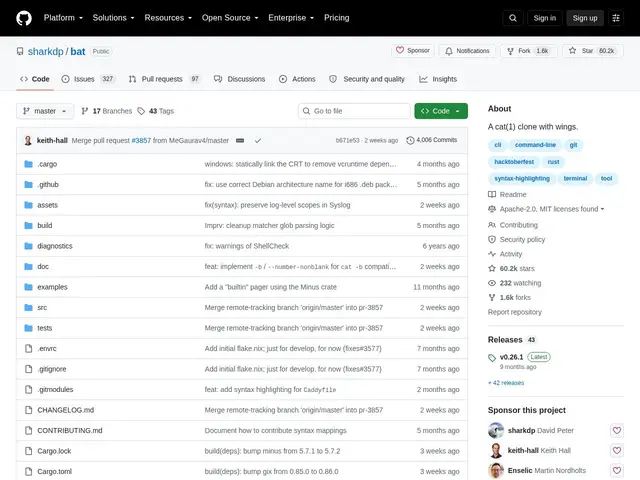Open the sharkdp owner link
The image size is (640, 480).
click(45, 51)
